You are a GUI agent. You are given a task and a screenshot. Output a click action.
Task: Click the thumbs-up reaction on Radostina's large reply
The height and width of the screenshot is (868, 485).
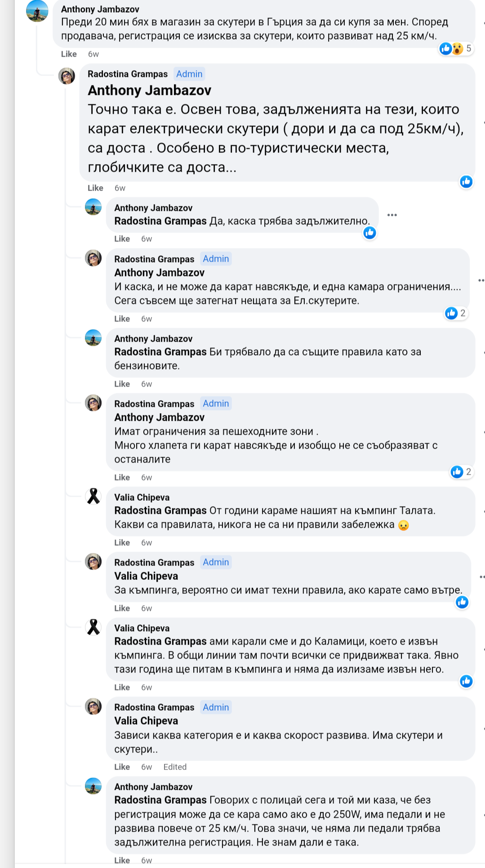tap(466, 182)
